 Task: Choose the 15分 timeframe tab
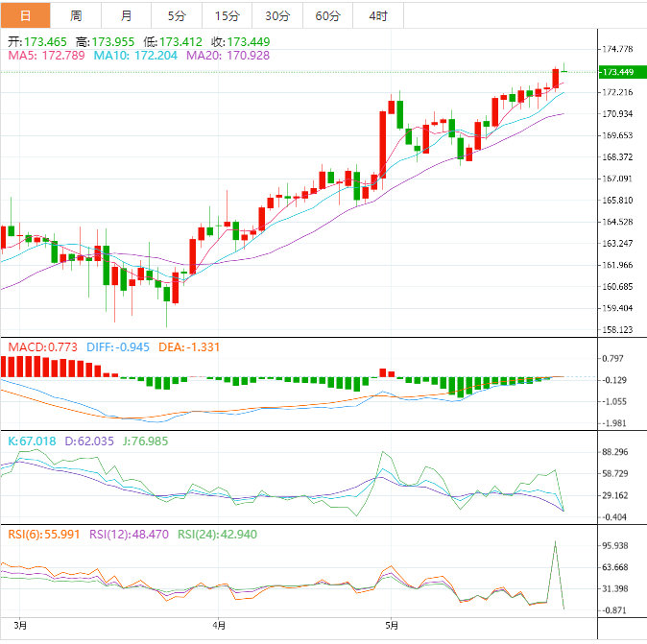pos(227,16)
